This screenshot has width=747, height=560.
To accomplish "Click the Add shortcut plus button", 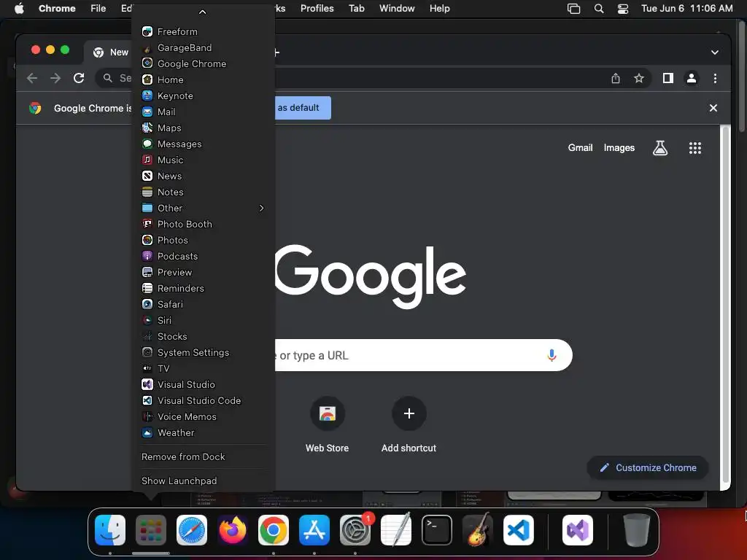I will click(x=409, y=413).
